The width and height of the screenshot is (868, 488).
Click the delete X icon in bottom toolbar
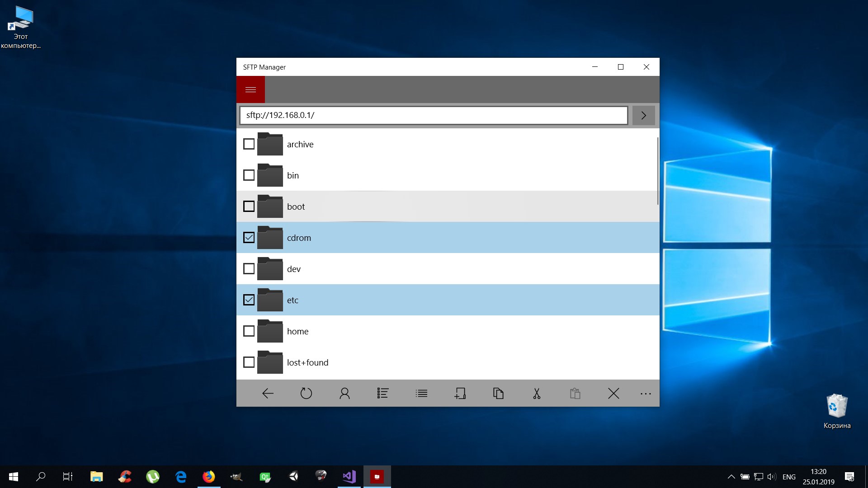tap(613, 394)
